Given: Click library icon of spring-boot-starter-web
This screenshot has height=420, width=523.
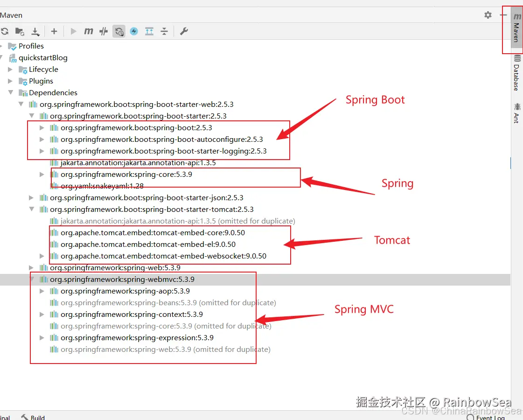Looking at the screenshot, I should [x=33, y=105].
